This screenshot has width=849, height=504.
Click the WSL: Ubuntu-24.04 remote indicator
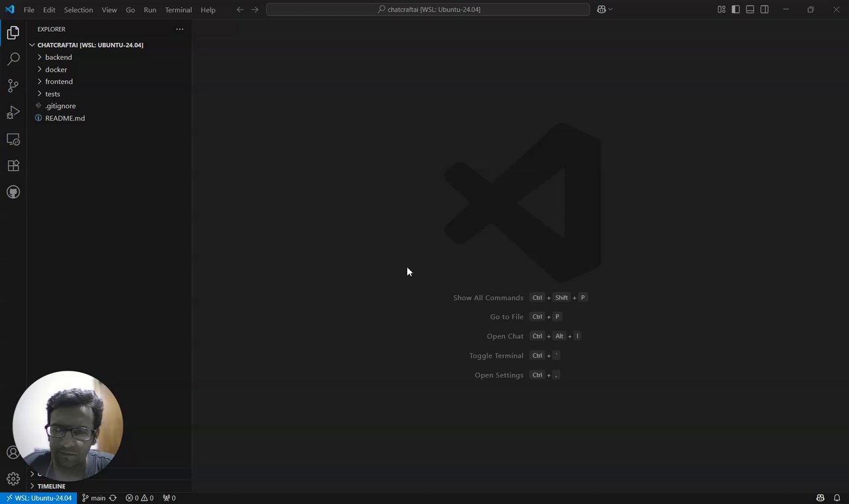coord(38,498)
